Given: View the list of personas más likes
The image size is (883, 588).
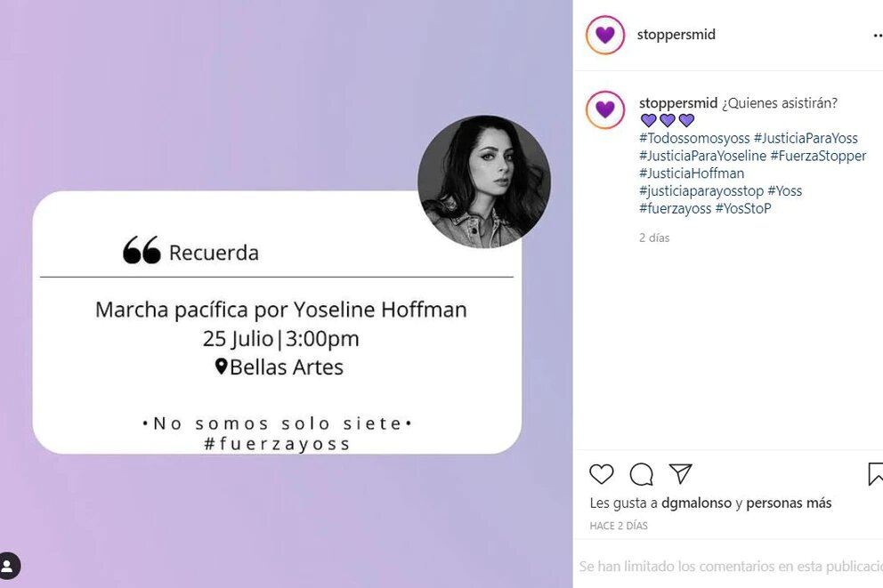Looking at the screenshot, I should [789, 503].
